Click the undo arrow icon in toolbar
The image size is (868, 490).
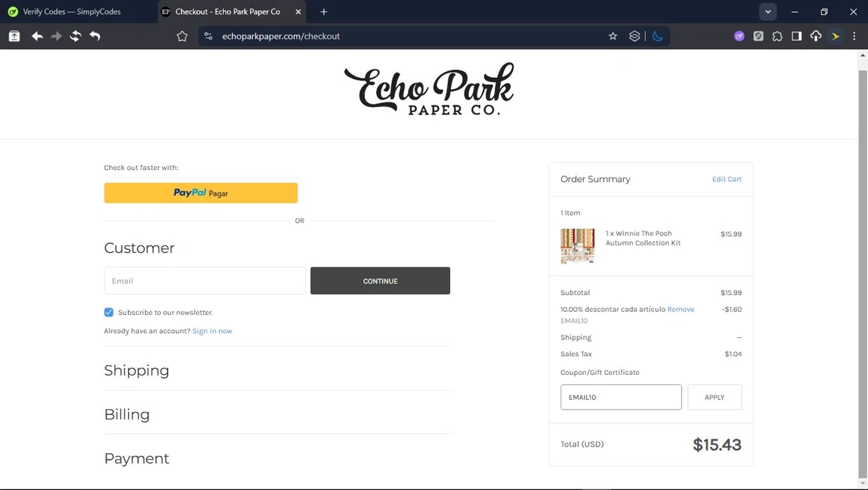pos(95,36)
